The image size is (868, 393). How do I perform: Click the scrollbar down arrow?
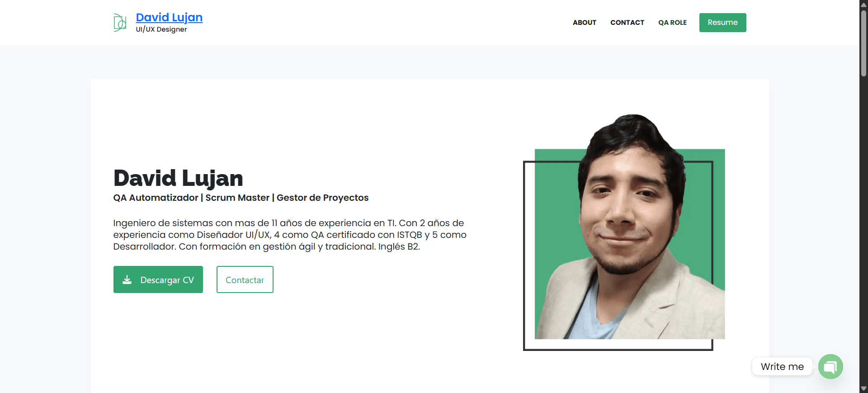[x=863, y=388]
